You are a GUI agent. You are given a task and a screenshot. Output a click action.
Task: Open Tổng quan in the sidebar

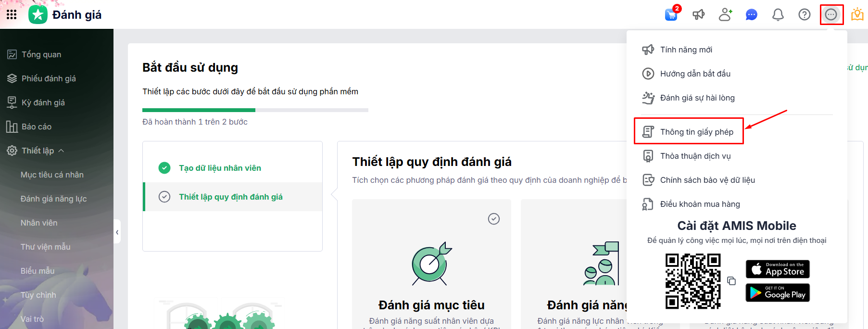[41, 54]
